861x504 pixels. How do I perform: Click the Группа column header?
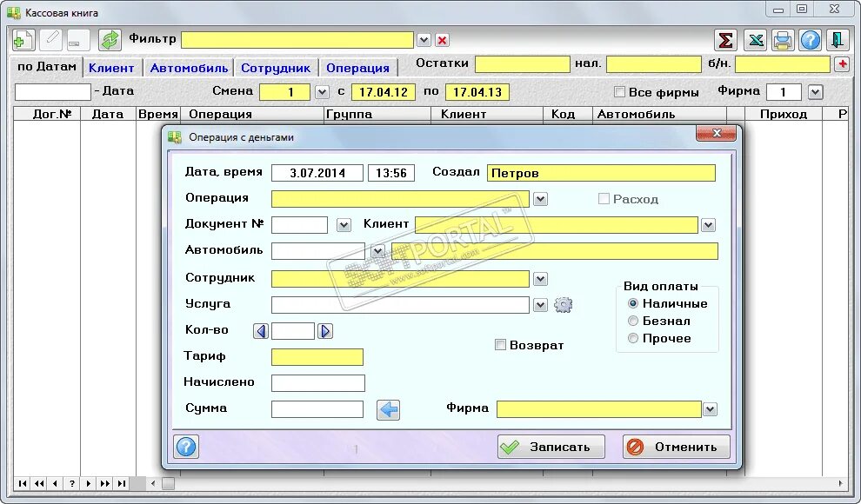tap(377, 114)
